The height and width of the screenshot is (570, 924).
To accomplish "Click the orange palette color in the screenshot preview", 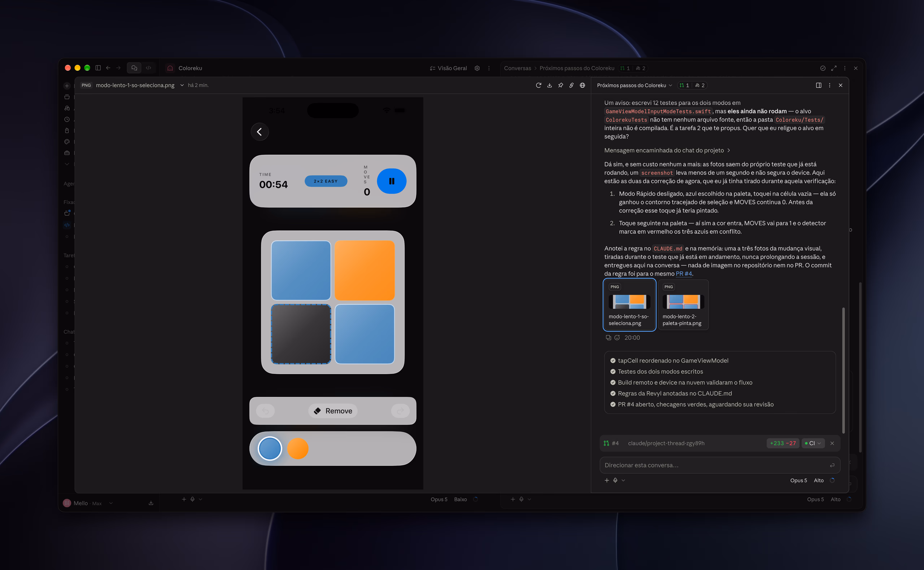I will (x=297, y=449).
